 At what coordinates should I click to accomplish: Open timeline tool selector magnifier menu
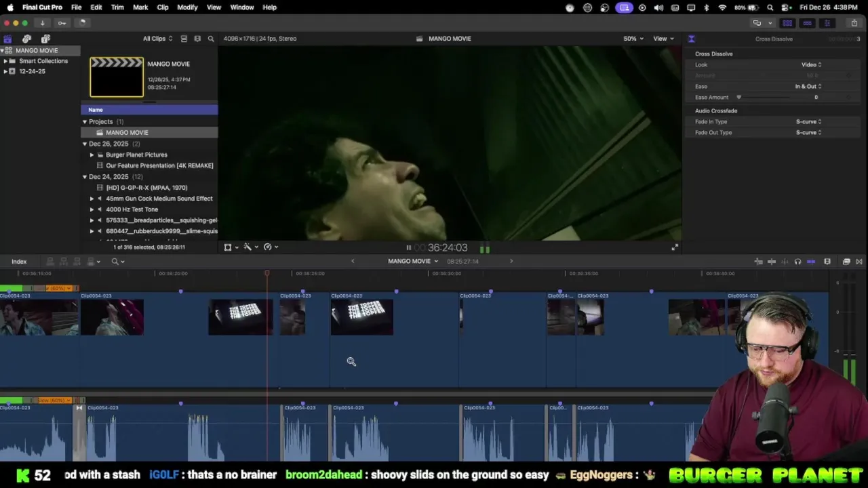coord(117,262)
